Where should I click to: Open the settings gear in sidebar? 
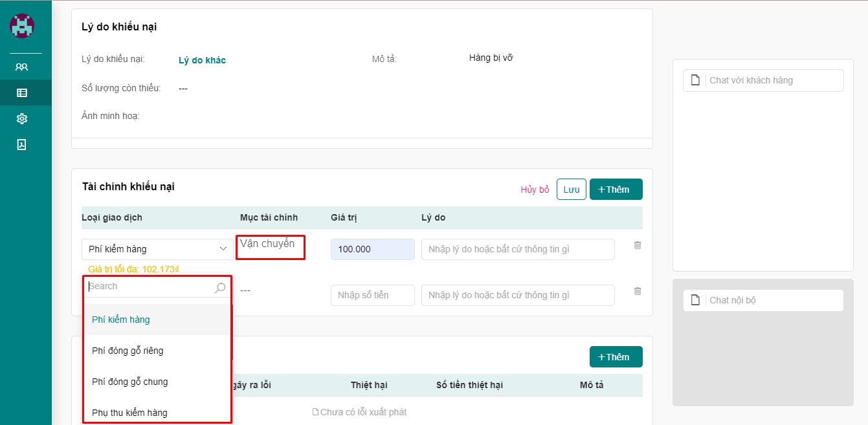click(x=22, y=118)
